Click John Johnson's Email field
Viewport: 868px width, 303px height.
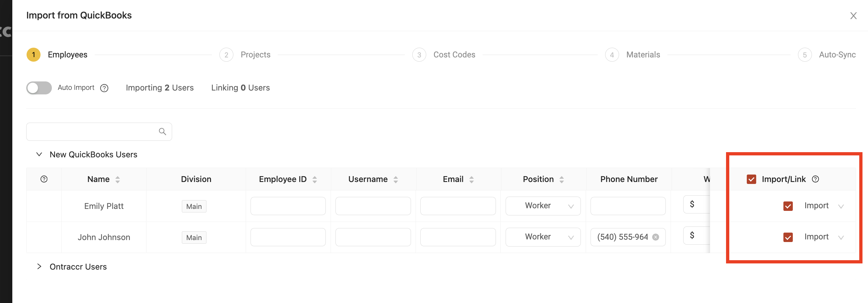[x=458, y=237]
